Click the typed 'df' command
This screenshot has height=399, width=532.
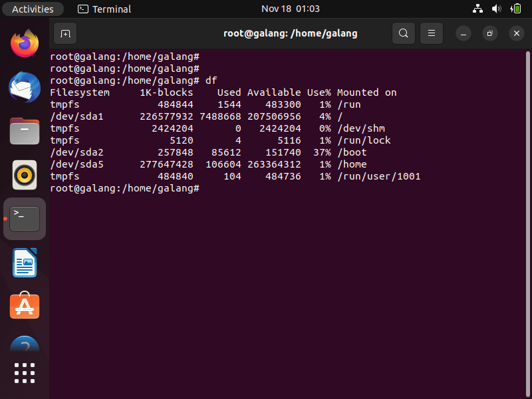[211, 80]
